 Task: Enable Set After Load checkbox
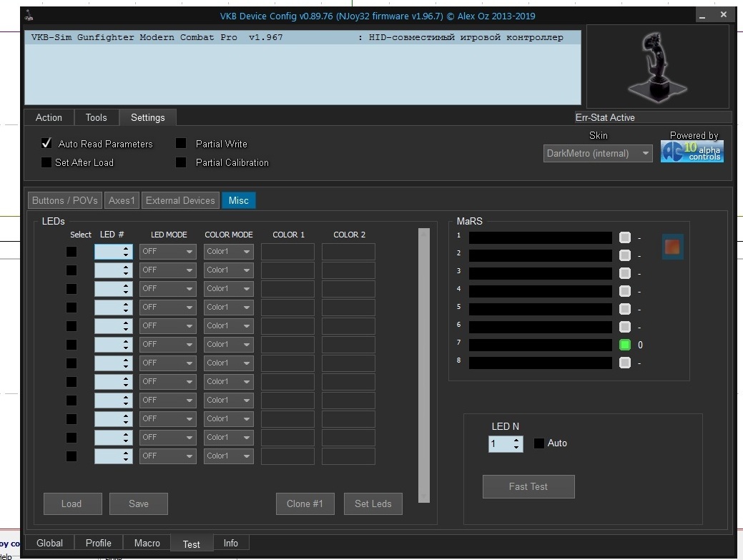coord(46,162)
